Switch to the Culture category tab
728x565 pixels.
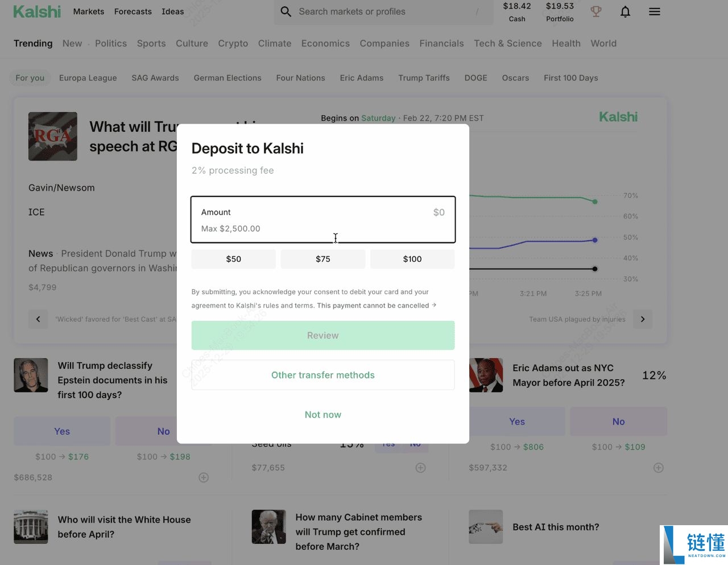(192, 43)
